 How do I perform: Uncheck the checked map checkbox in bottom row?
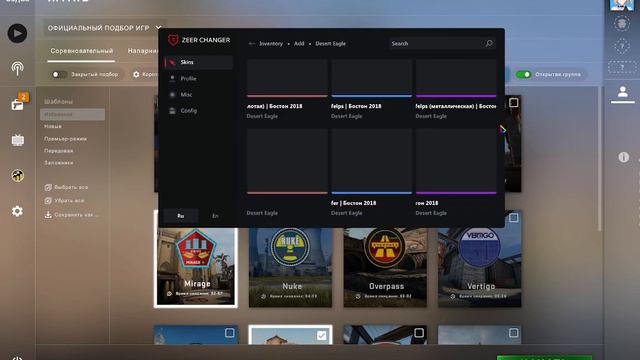pyautogui.click(x=321, y=336)
